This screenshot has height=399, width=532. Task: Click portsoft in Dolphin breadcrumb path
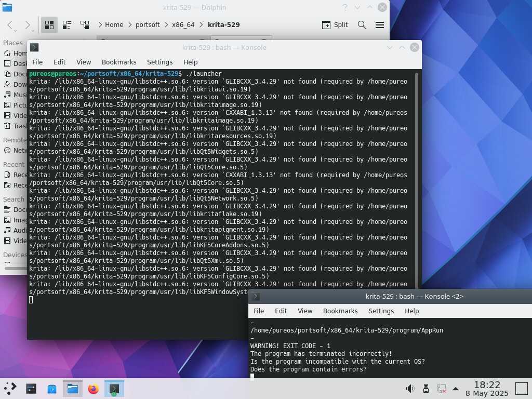[x=148, y=25]
